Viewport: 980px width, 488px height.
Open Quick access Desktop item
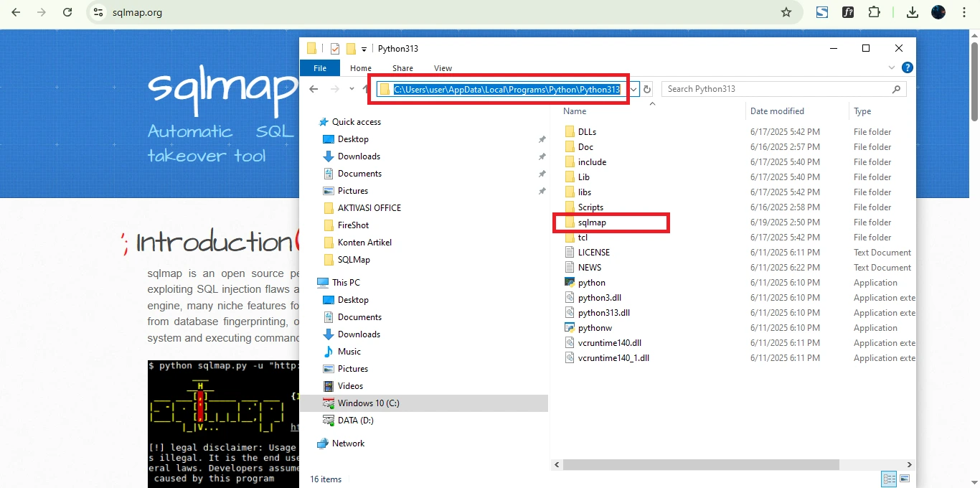pos(353,139)
